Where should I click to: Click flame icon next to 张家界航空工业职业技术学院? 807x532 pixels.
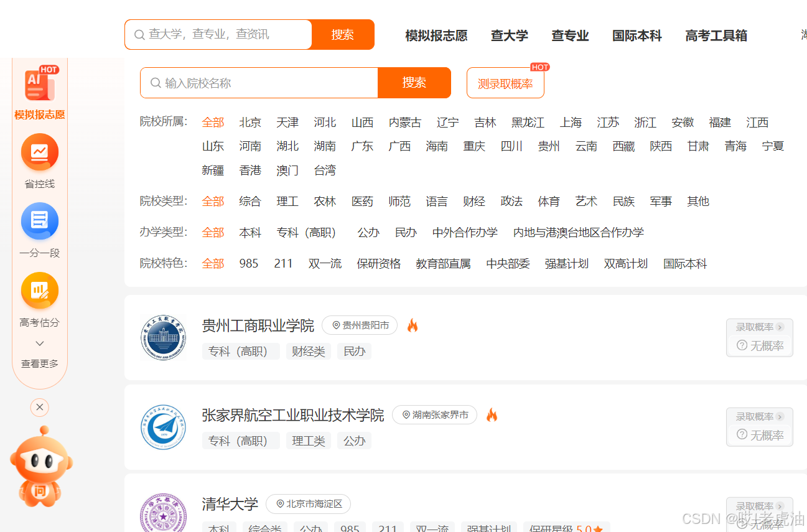click(492, 415)
